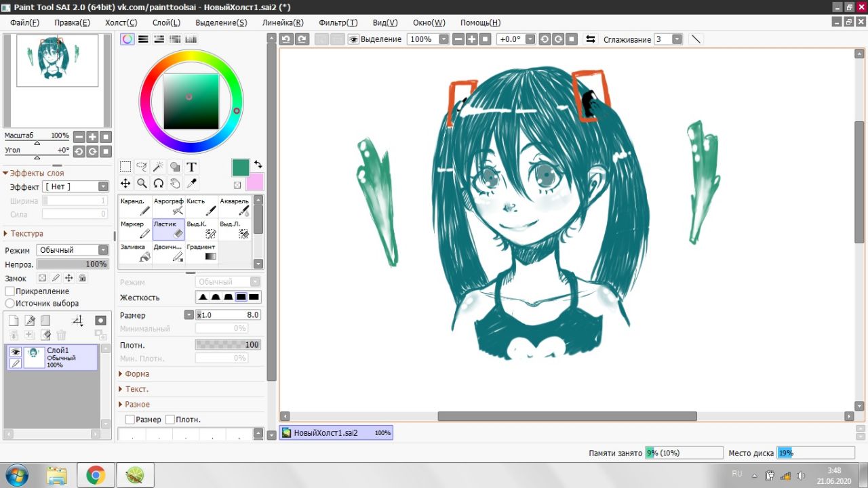The width and height of the screenshot is (868, 488).
Task: Open the Файл menu
Action: point(24,22)
